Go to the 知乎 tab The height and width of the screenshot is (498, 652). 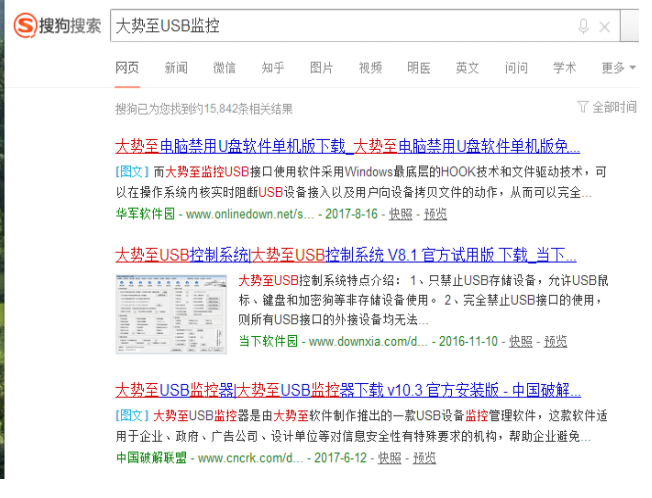pyautogui.click(x=273, y=68)
